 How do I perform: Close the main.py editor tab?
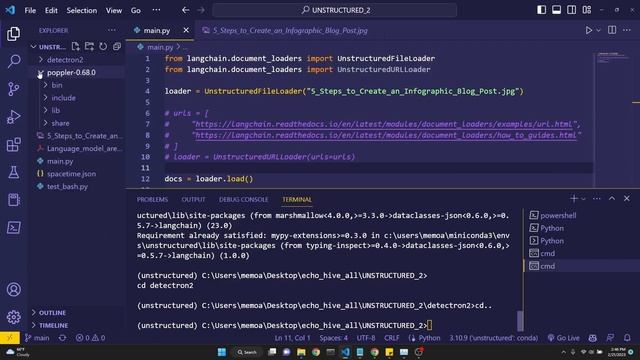pos(186,30)
